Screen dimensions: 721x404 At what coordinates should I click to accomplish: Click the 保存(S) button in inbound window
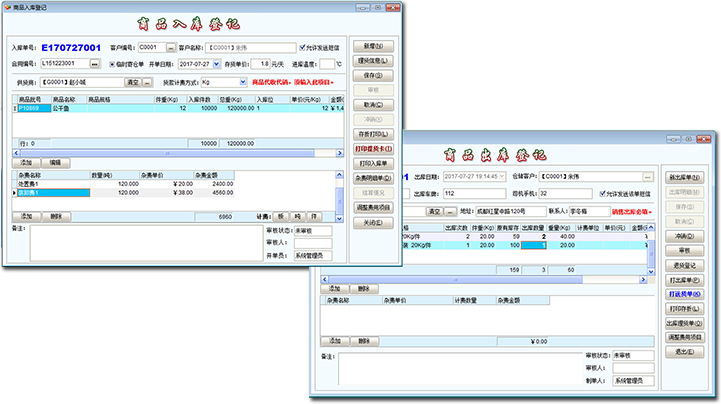pyautogui.click(x=373, y=75)
